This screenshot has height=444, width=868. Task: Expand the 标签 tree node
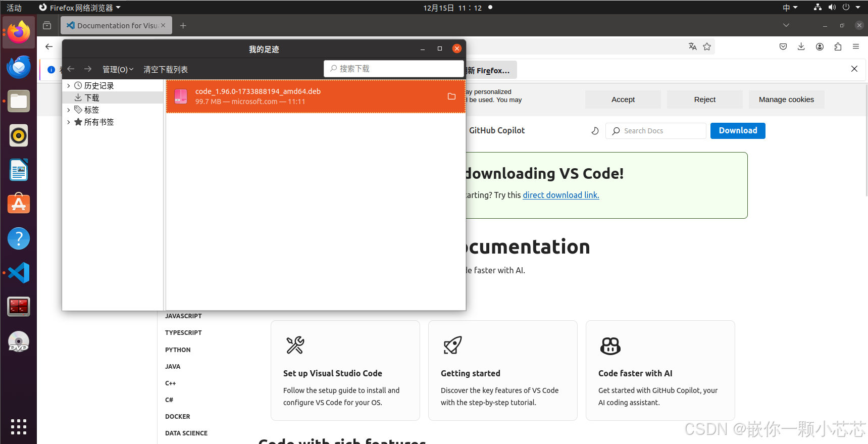(x=69, y=110)
